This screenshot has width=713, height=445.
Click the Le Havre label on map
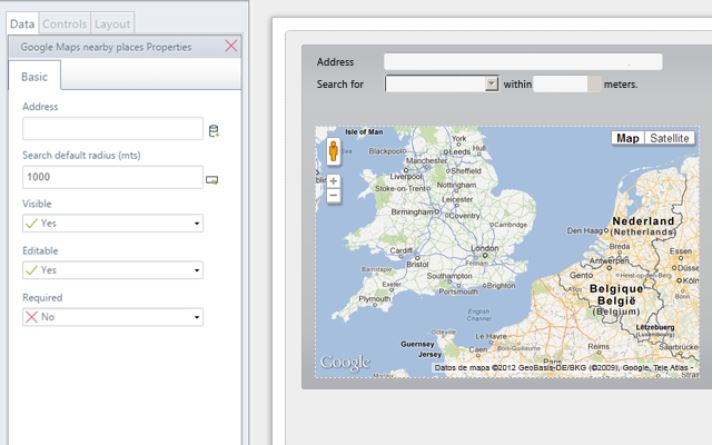491,336
